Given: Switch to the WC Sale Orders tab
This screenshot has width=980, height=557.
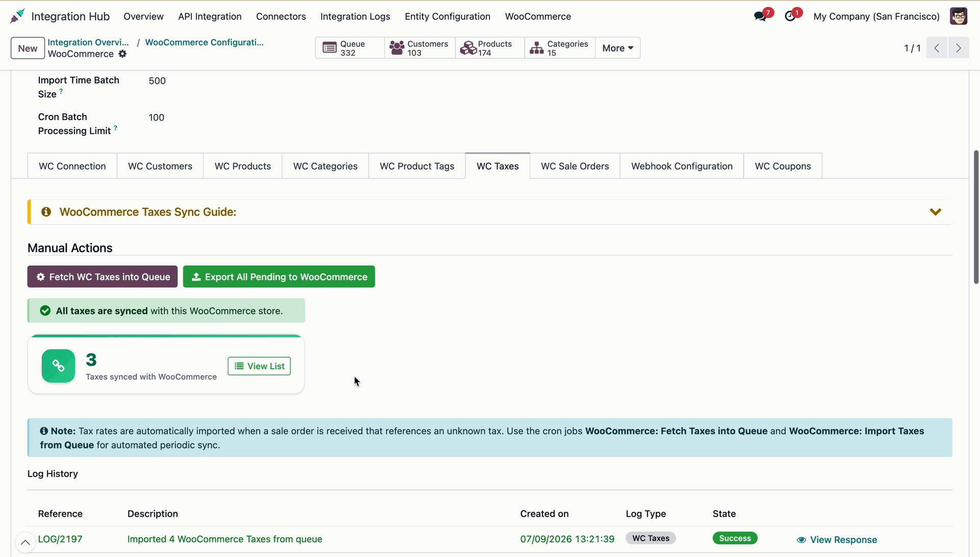Looking at the screenshot, I should tap(575, 166).
